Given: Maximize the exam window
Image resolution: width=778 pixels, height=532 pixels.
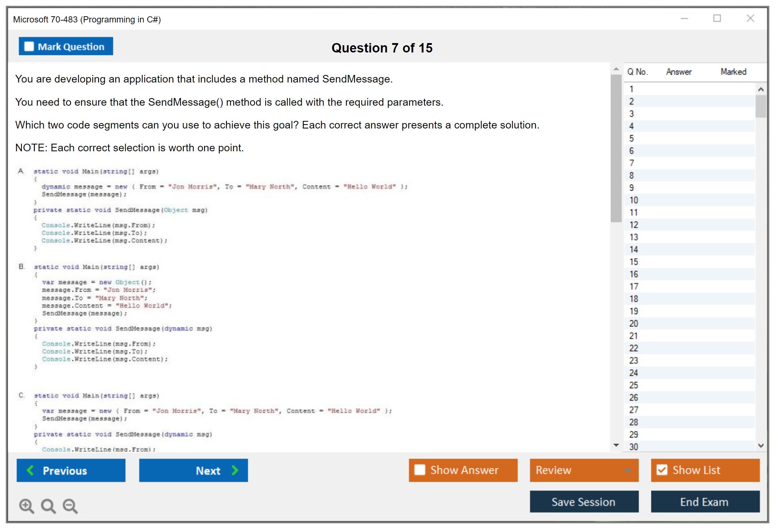Looking at the screenshot, I should (717, 18).
